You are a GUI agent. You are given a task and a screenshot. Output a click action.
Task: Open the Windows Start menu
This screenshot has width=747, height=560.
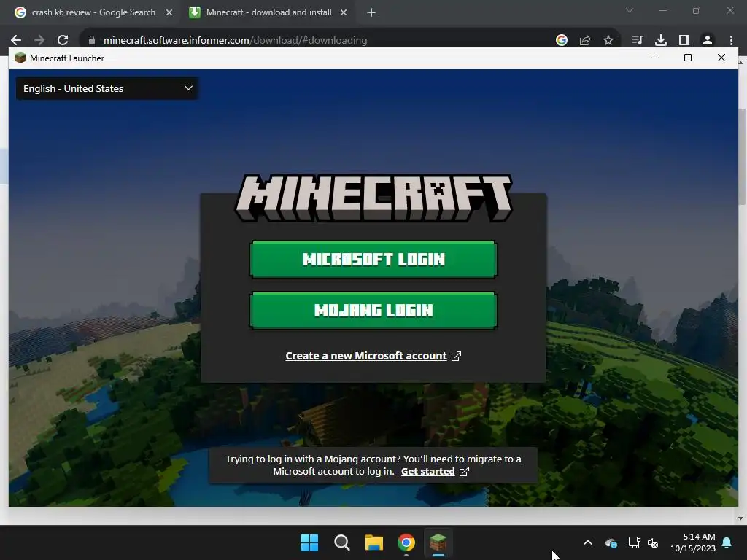click(x=309, y=542)
